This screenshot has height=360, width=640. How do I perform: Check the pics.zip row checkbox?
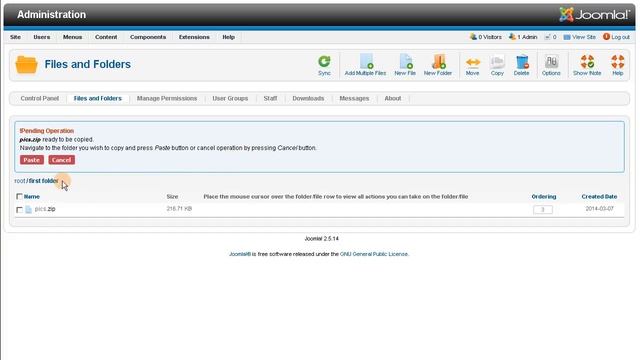(x=19, y=209)
